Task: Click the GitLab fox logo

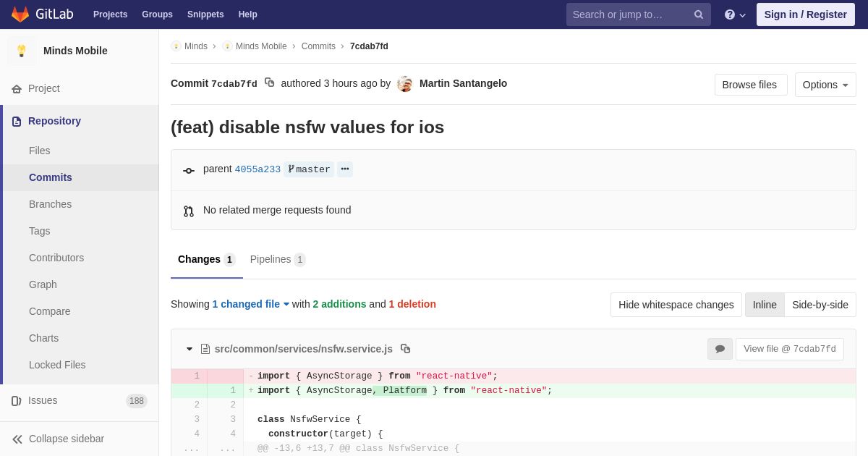Action: pos(20,14)
